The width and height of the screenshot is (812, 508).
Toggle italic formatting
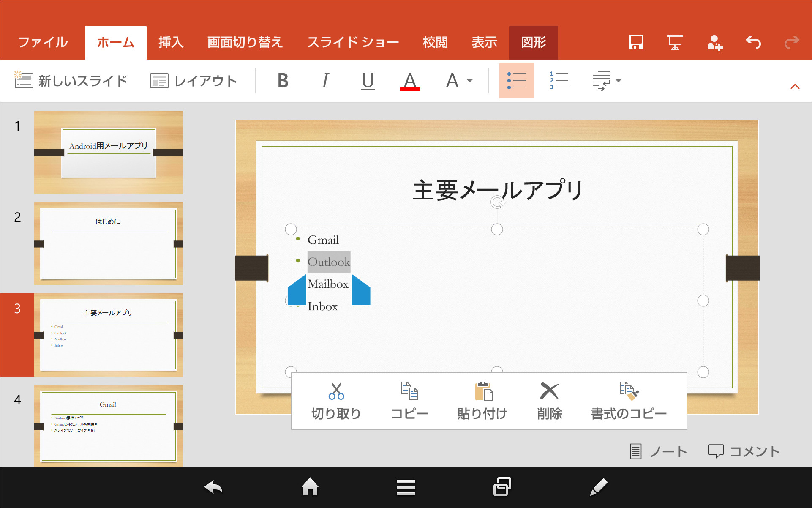click(x=324, y=81)
